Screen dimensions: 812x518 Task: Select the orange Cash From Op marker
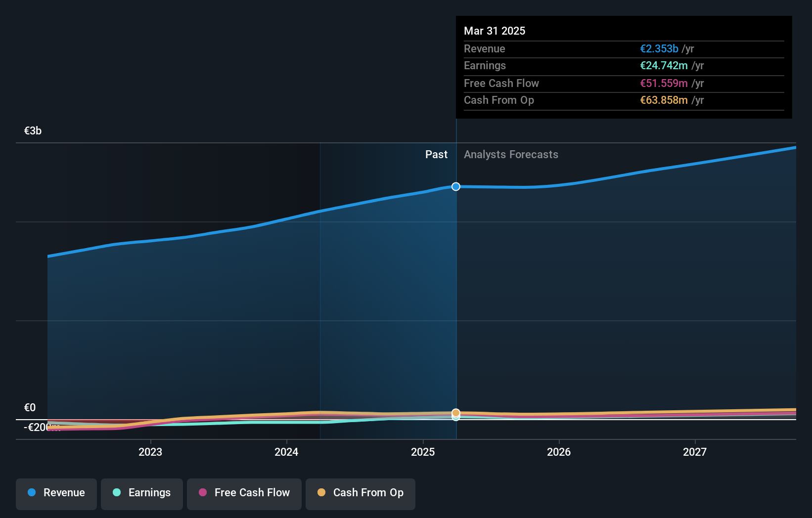click(455, 412)
